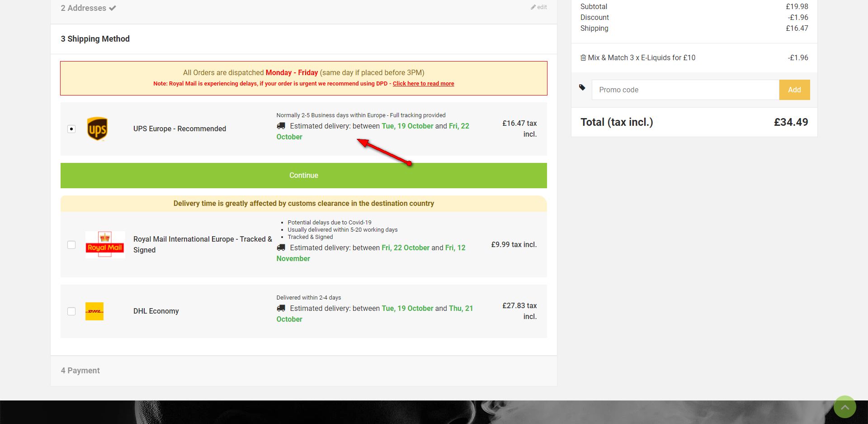Click the pencil edit icon for Addresses
Screen dimensions: 868x424
[533, 7]
